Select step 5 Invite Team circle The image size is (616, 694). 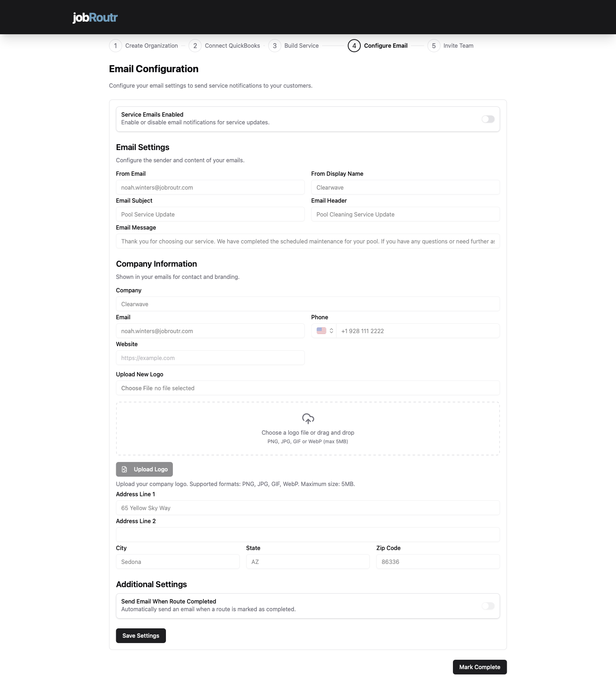click(434, 46)
